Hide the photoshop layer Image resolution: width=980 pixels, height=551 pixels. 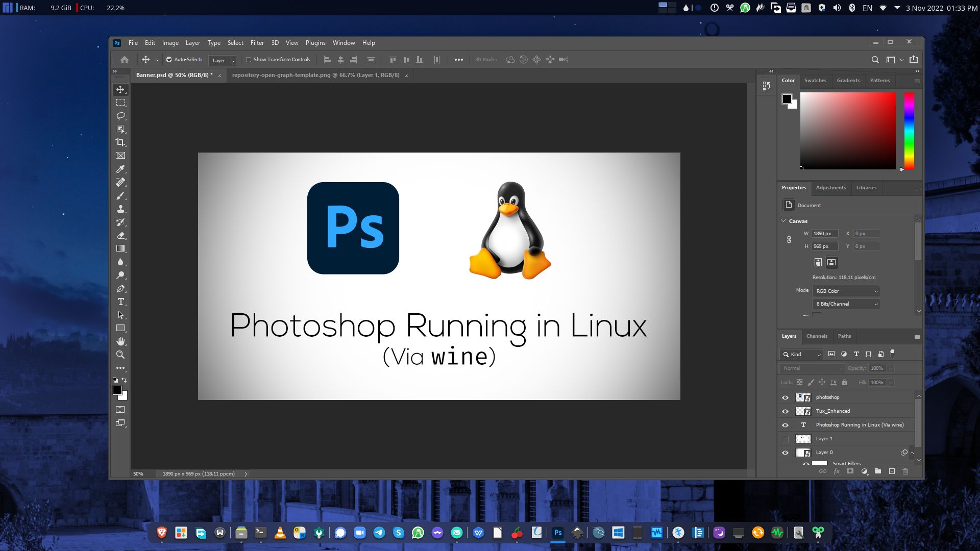pos(786,397)
